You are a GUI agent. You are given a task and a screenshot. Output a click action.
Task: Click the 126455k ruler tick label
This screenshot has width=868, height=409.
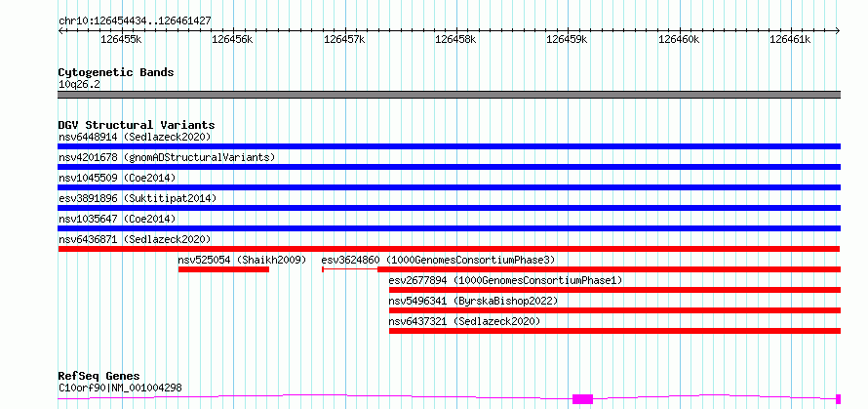[x=122, y=39]
